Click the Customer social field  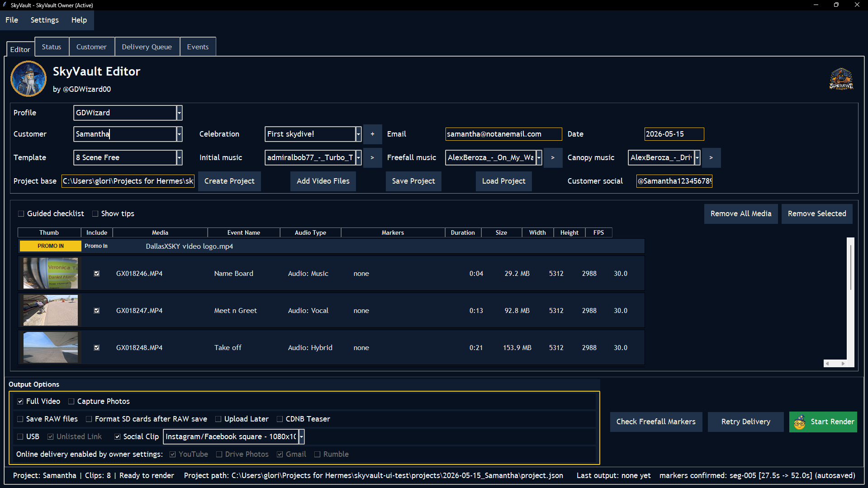[674, 181]
